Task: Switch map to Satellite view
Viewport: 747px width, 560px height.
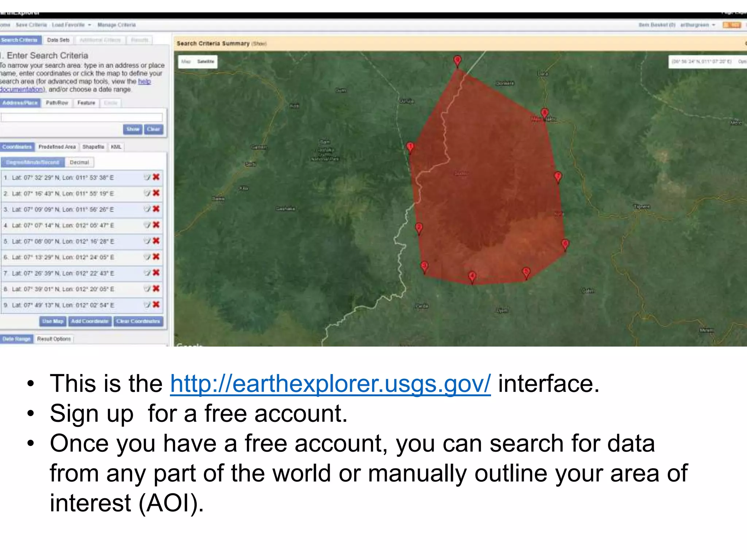Action: [206, 62]
